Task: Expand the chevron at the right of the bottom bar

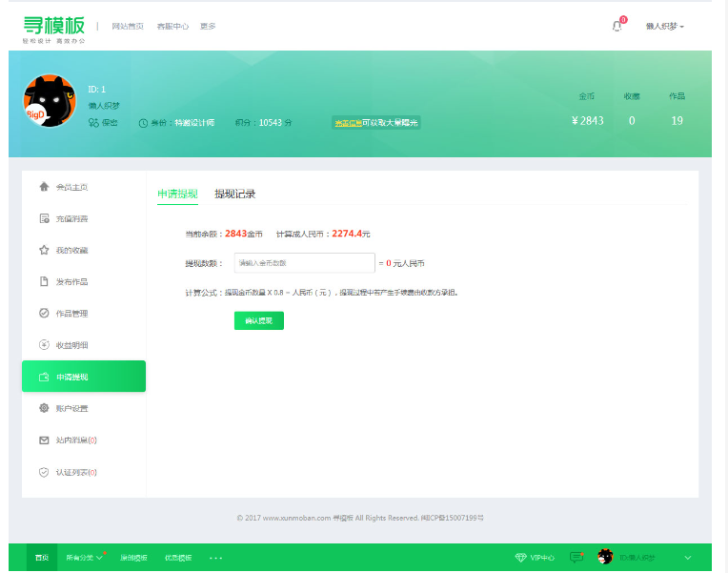Action: tap(688, 558)
